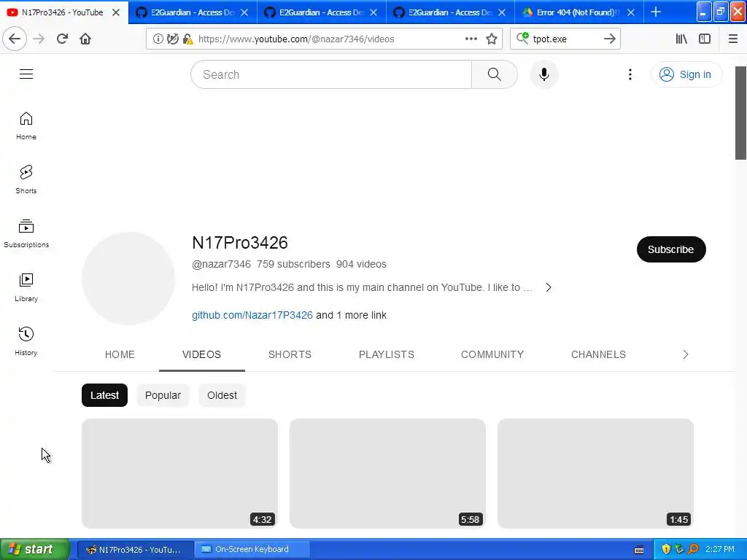
Task: Activate On-Screen Keyboard taskbar button
Action: (x=252, y=549)
